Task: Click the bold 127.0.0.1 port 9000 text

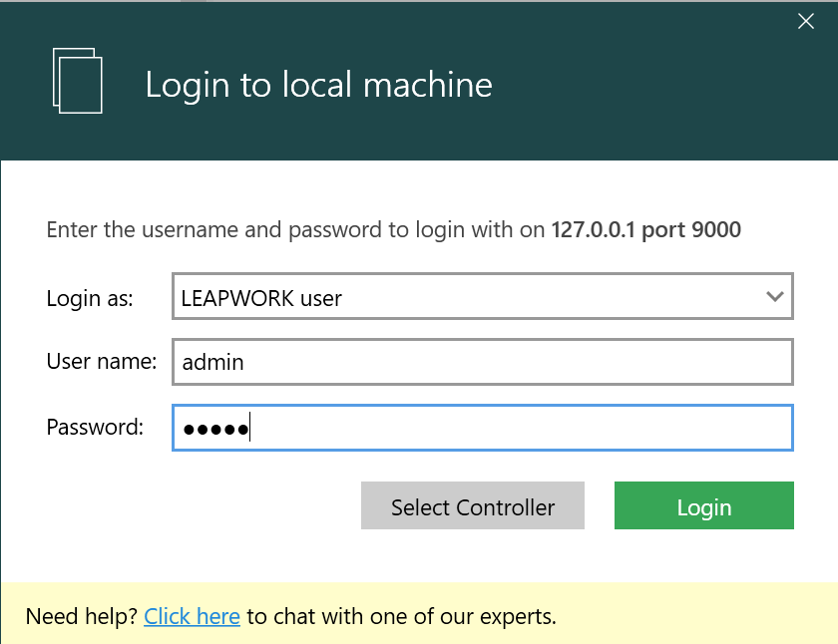Action: (645, 230)
